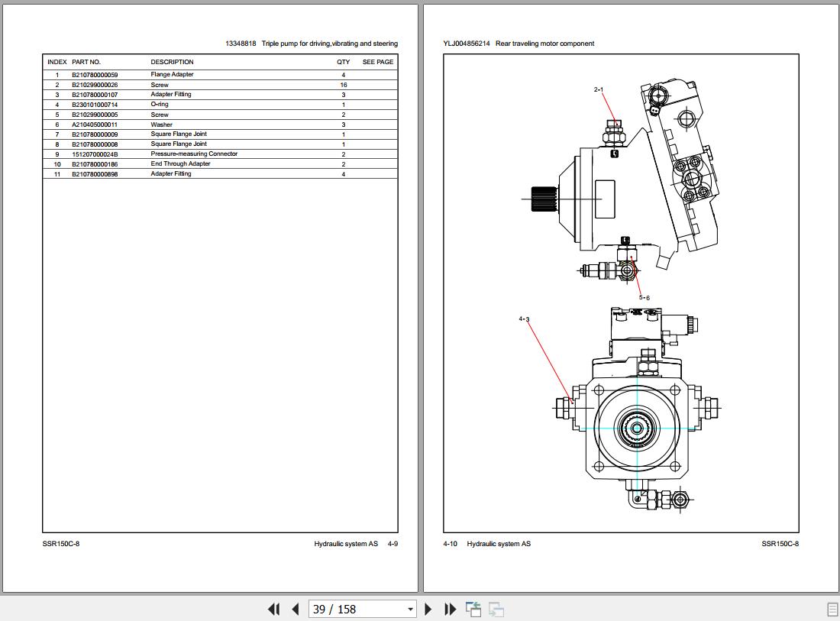Click the page number field showing 39 / 158
This screenshot has width=840, height=621.
[357, 610]
